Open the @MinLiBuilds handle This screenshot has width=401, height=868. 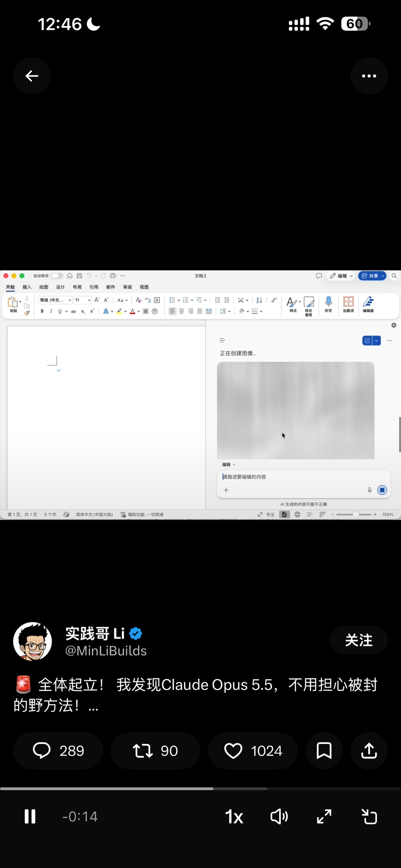106,651
